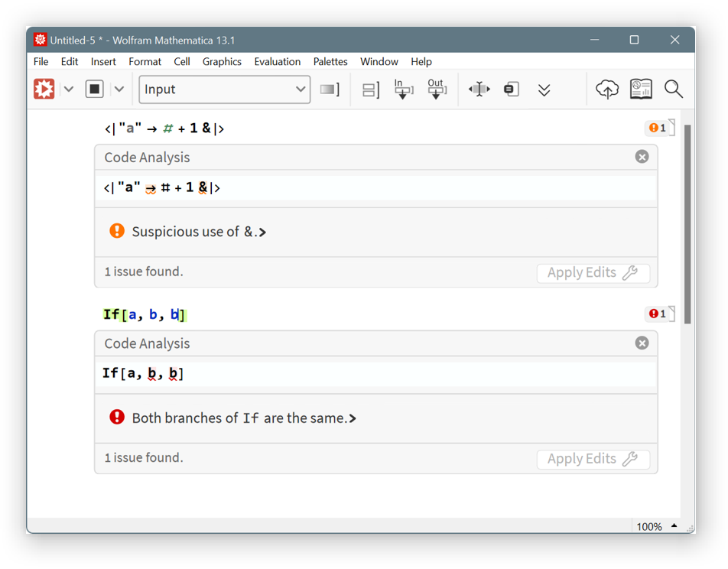
Task: Expand 'Suspicious use of &' issue details
Action: [x=263, y=232]
